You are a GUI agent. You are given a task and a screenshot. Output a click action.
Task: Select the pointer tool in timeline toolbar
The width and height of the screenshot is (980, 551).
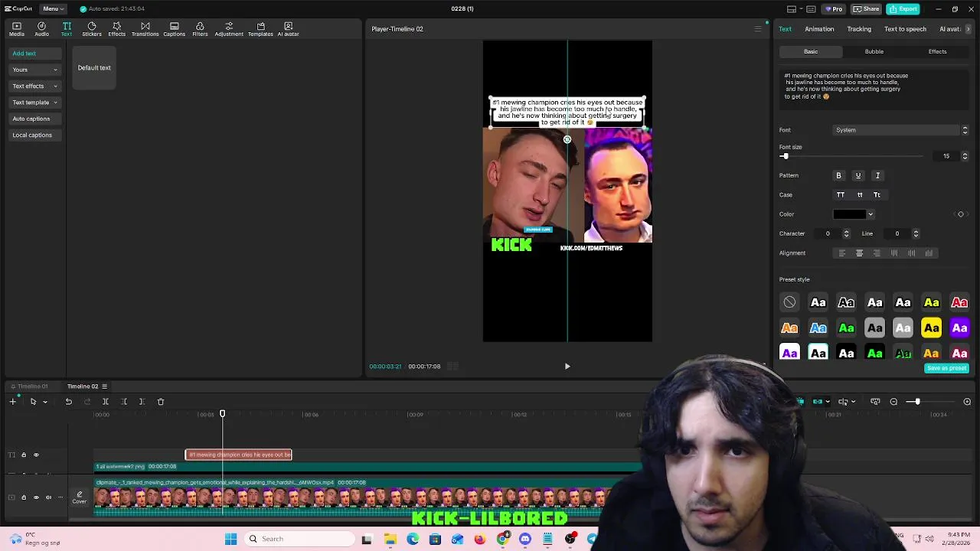click(33, 402)
